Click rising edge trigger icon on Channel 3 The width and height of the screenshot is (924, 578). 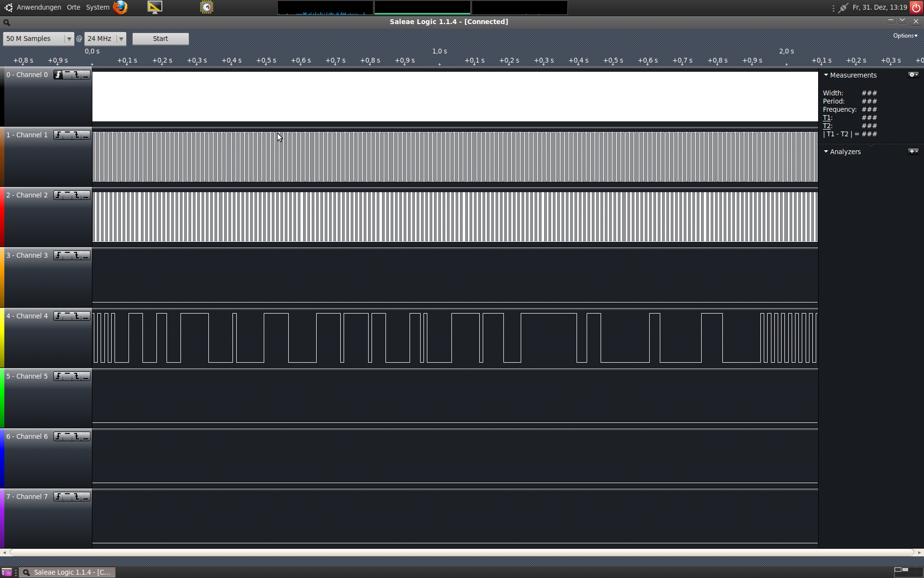[58, 255]
